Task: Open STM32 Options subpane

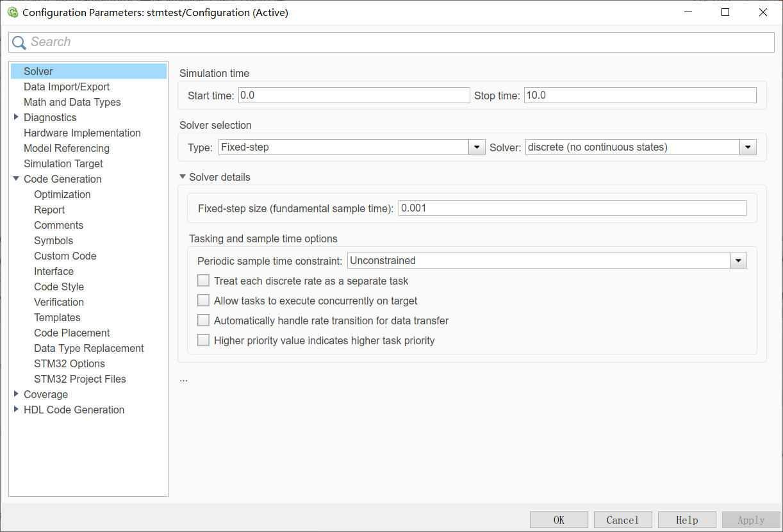Action: [x=69, y=363]
